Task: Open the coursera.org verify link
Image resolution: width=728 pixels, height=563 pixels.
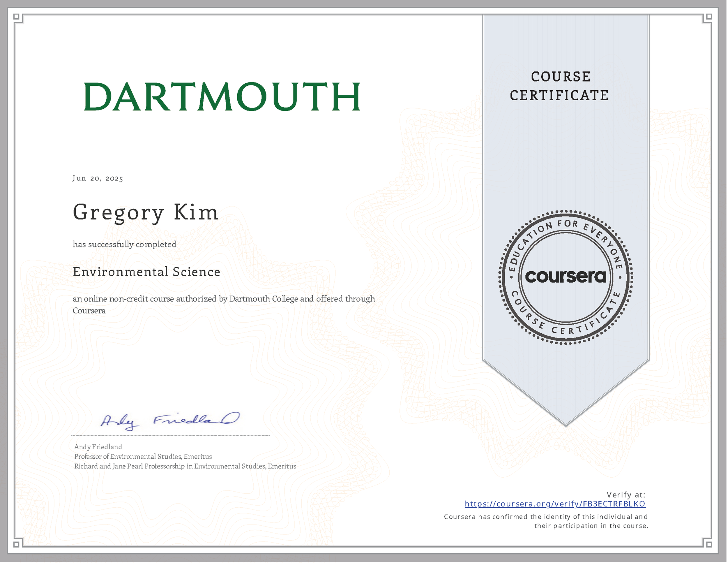Action: [556, 504]
